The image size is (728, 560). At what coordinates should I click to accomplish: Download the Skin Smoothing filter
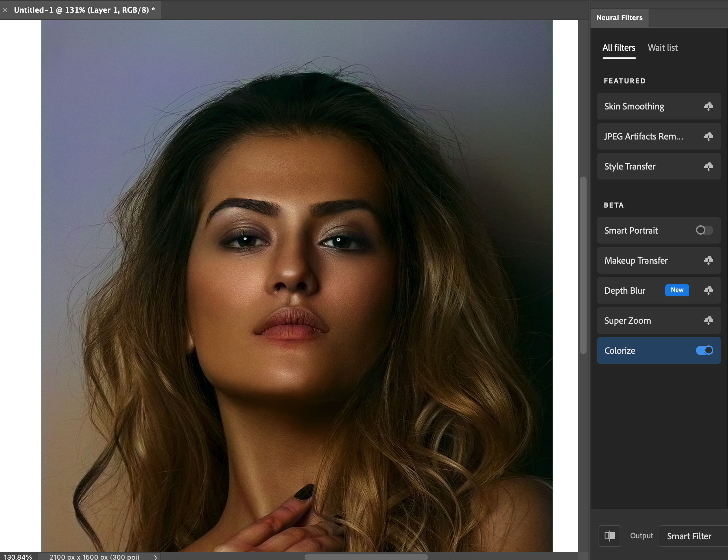(709, 106)
